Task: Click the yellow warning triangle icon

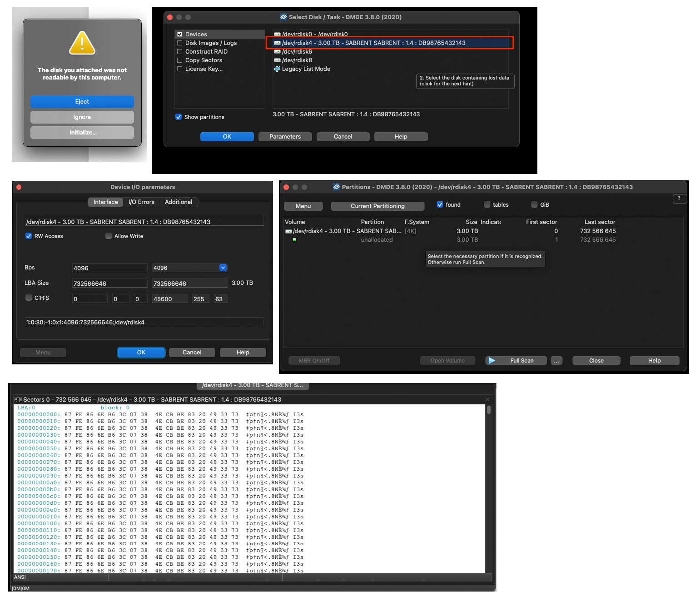Action: pos(82,43)
